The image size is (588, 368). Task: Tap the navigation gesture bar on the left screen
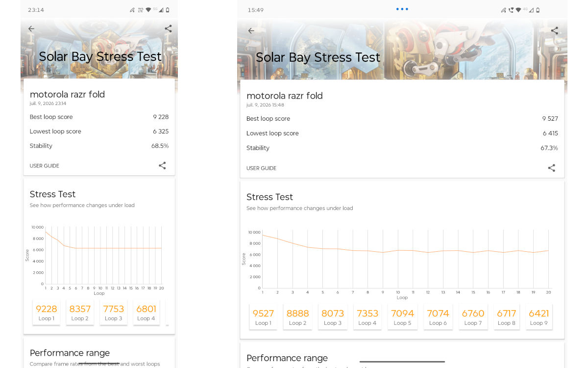99,364
